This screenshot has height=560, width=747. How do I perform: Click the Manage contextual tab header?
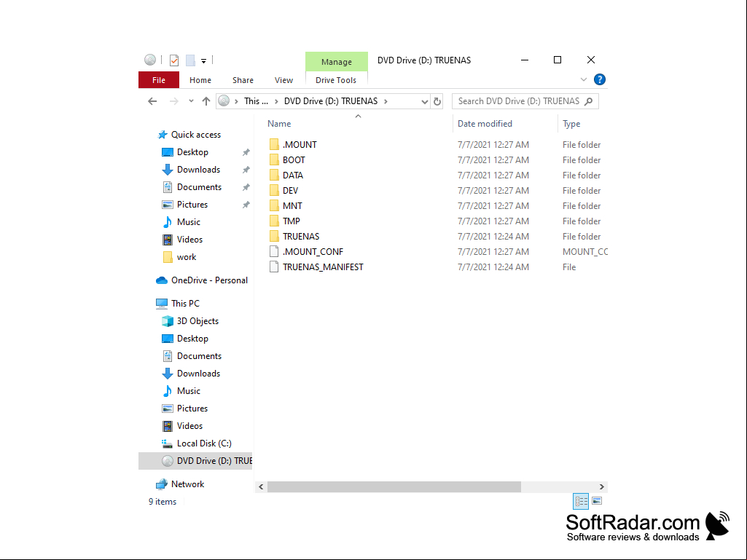337,61
